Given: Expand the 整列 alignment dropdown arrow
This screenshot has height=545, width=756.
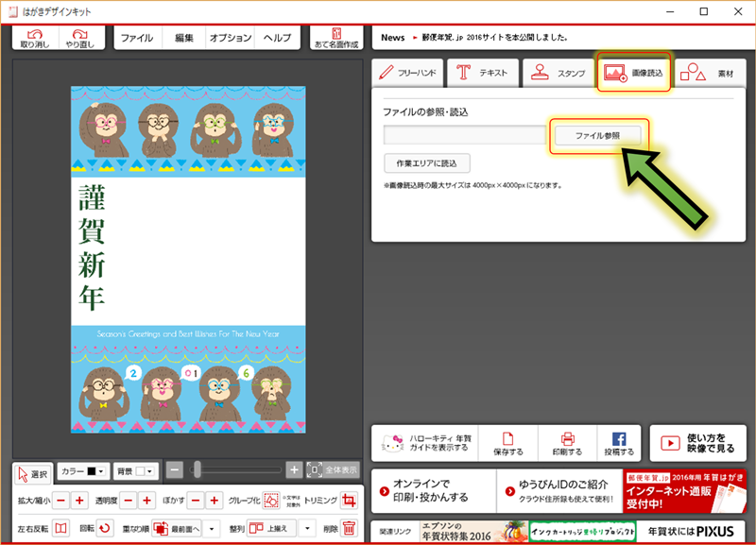Looking at the screenshot, I should point(307,529).
